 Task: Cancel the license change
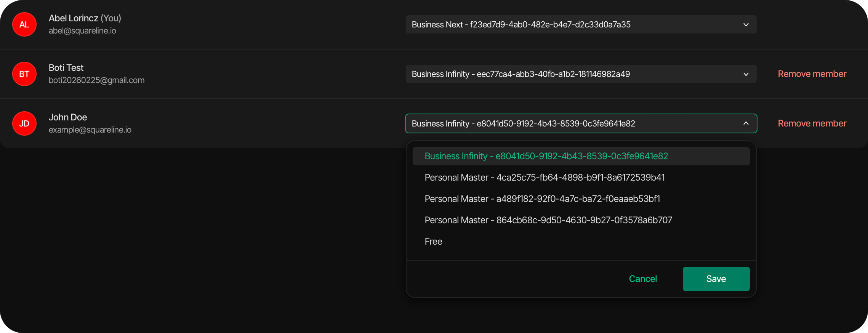pos(643,279)
